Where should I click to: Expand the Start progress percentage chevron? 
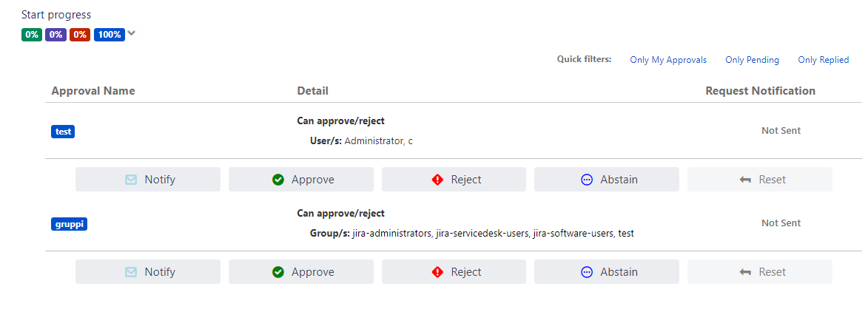(132, 33)
